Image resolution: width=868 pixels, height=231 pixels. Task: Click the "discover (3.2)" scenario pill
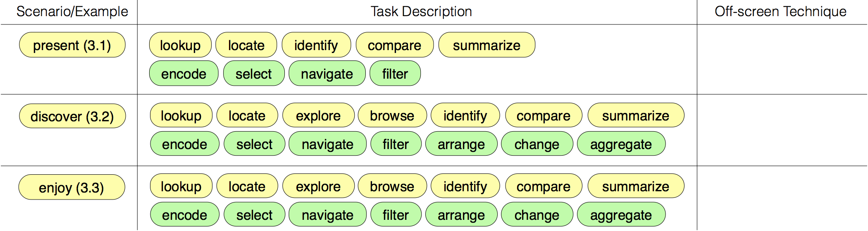tap(72, 116)
